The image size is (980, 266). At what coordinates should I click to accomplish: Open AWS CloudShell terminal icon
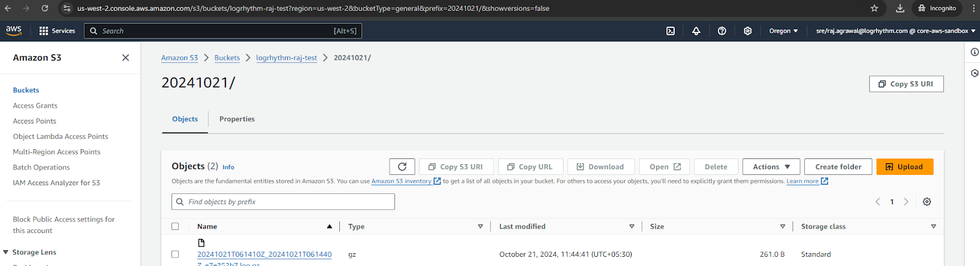[x=671, y=31]
